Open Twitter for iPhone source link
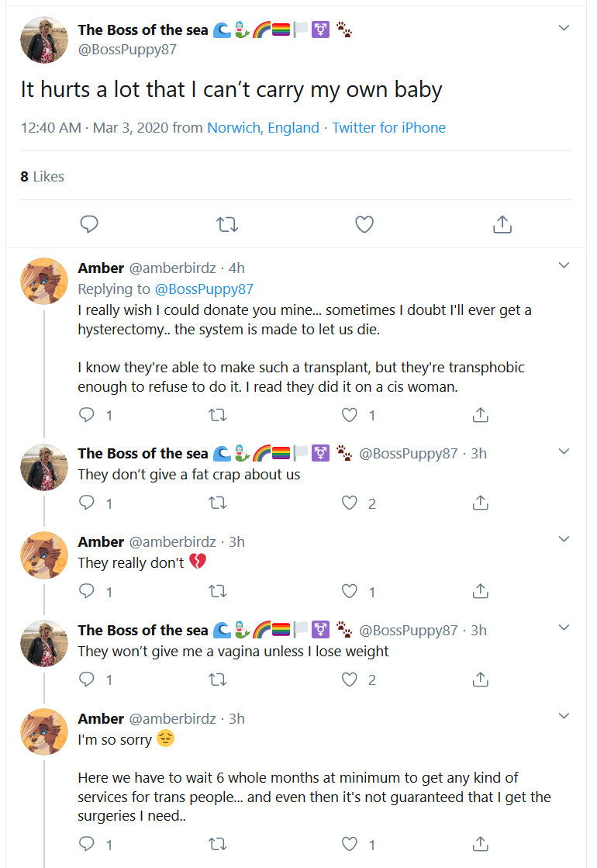Viewport: 597px width, 868px height. click(x=389, y=128)
